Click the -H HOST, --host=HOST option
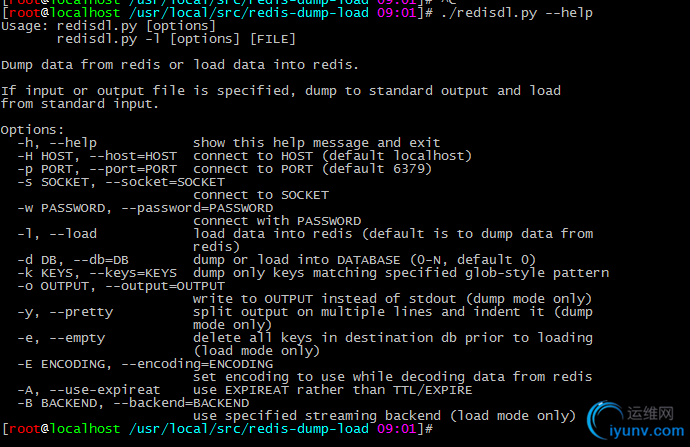Screen dimensions: 690x447 tap(97, 156)
